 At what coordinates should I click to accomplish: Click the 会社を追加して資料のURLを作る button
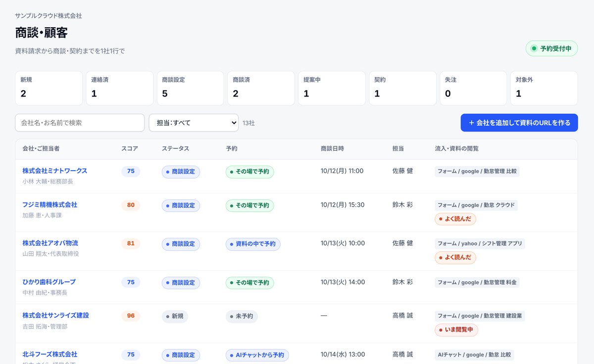(x=519, y=123)
